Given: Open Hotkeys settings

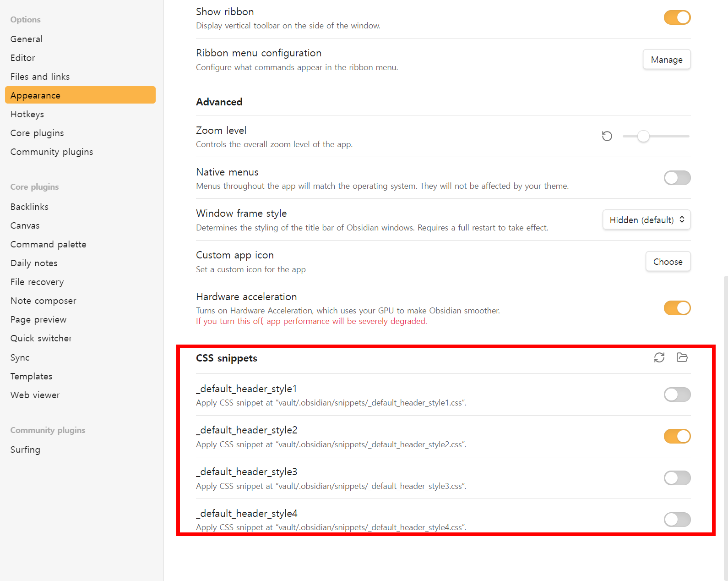Looking at the screenshot, I should (x=80, y=114).
